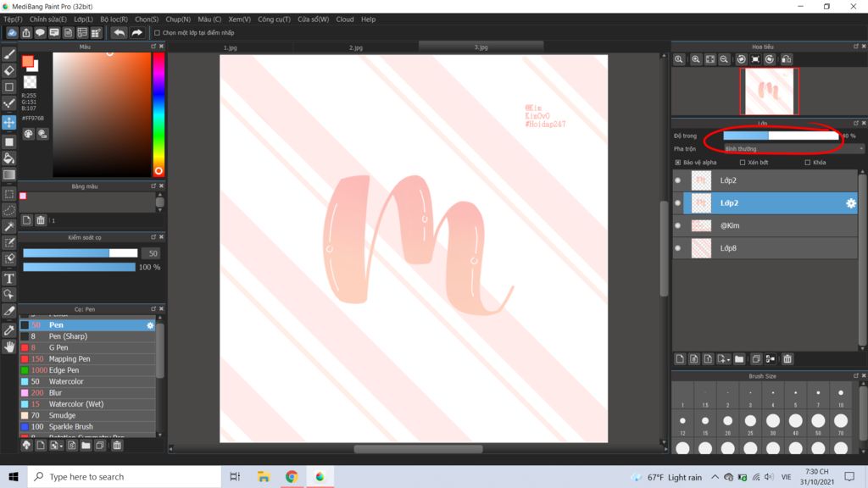The image size is (868, 488).
Task: Select the Lasso selection tool
Action: [8, 210]
